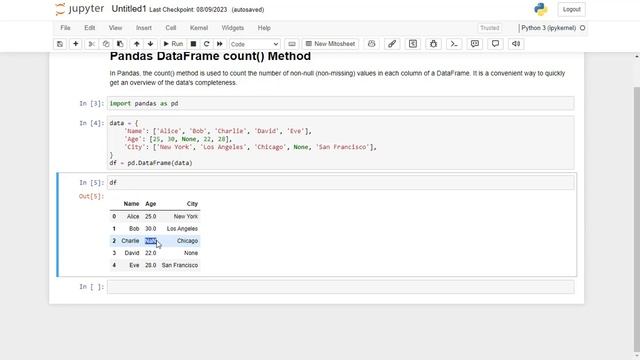Restart kernel and run all with fast-forward icon
Screen dimensions: 640x360
[x=220, y=44]
